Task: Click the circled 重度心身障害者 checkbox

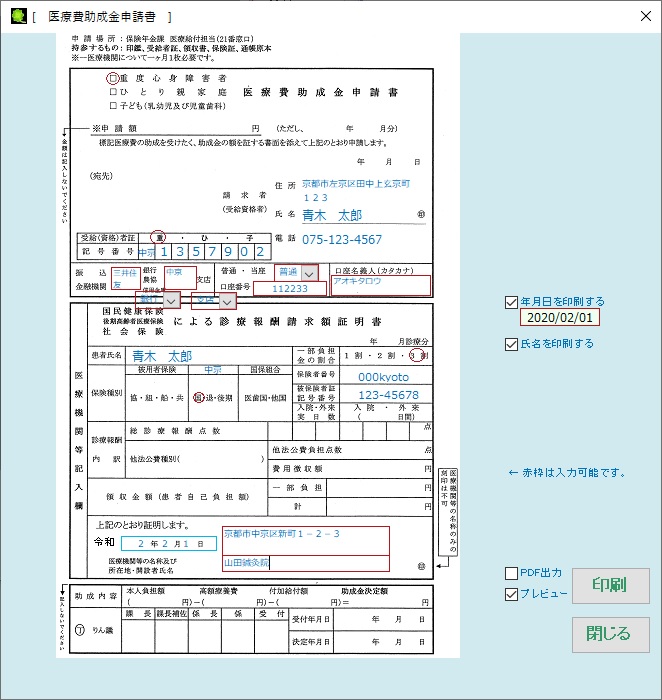Action: pyautogui.click(x=113, y=78)
